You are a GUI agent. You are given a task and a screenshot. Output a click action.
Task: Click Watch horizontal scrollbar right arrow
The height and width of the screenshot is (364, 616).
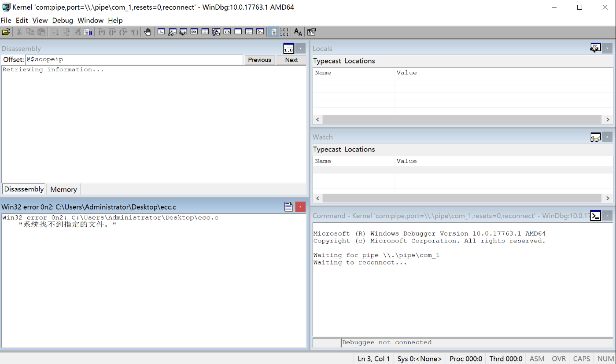pos(608,198)
